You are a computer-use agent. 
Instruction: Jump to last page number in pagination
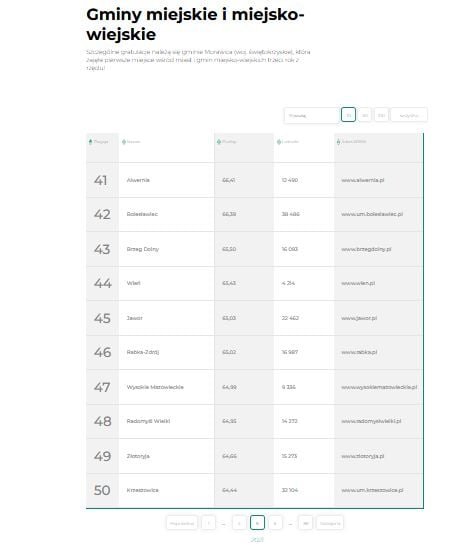coord(305,523)
